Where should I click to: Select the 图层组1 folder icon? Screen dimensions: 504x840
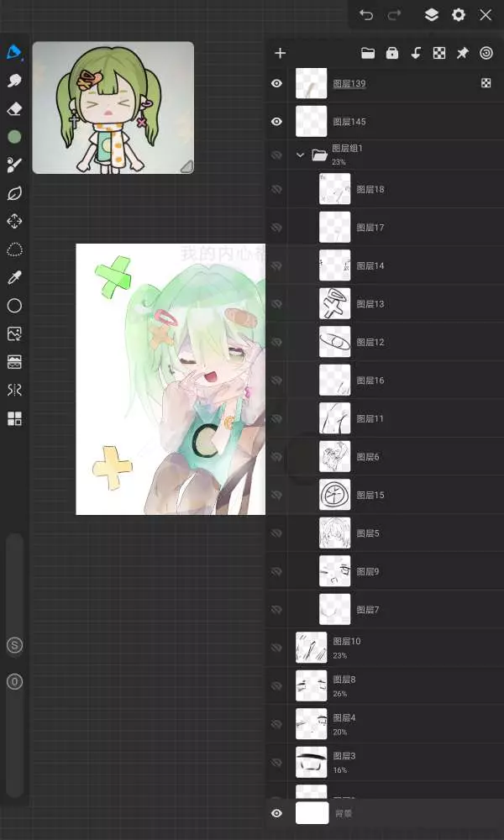319,155
